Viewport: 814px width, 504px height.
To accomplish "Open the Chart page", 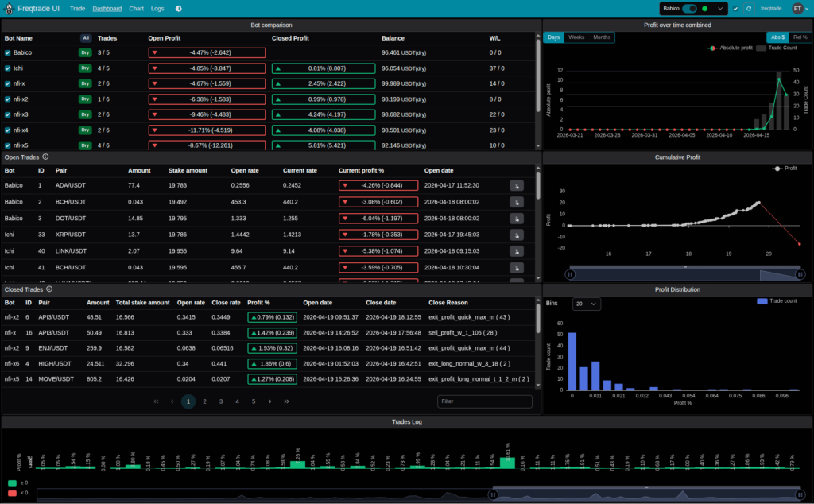I will click(136, 9).
